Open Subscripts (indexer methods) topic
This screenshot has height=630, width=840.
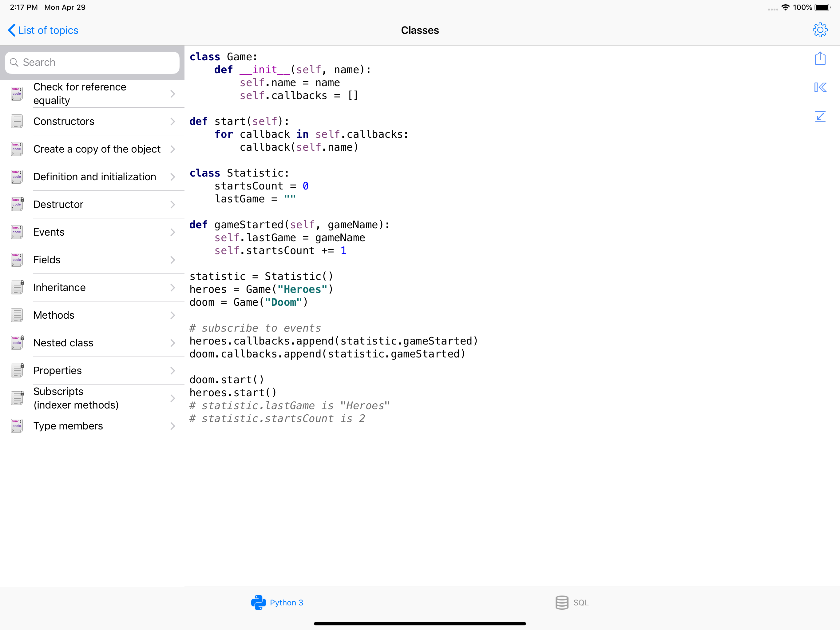pos(76,398)
